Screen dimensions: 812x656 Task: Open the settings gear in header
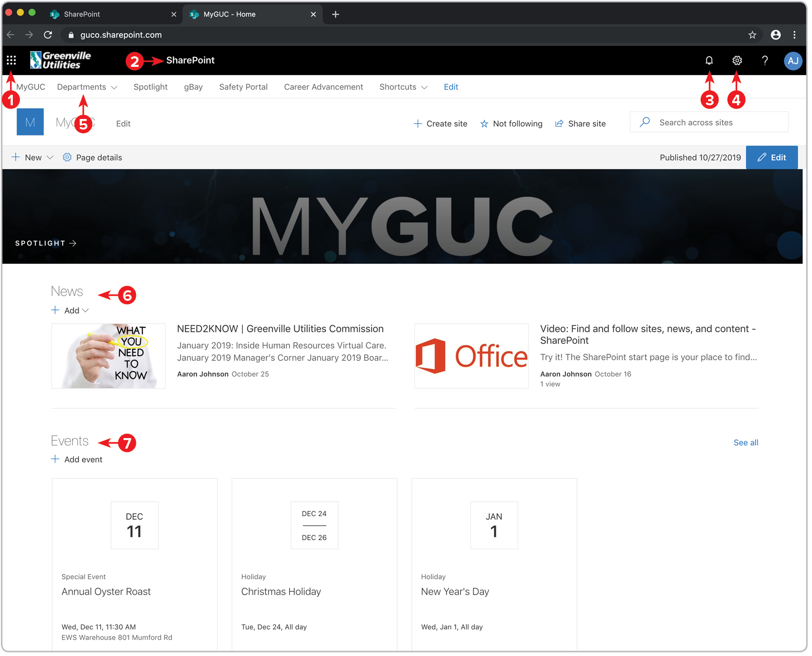(737, 60)
